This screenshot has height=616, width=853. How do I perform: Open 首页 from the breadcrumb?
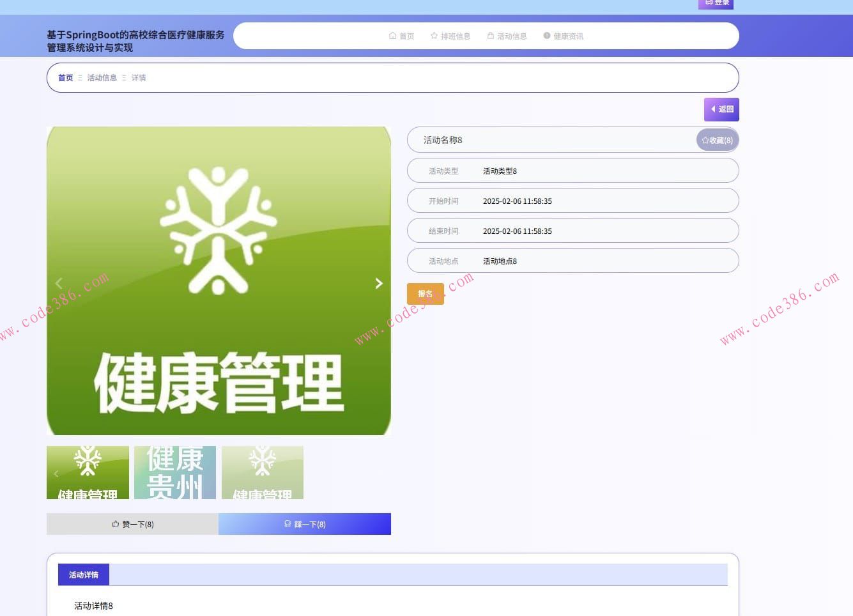click(65, 77)
